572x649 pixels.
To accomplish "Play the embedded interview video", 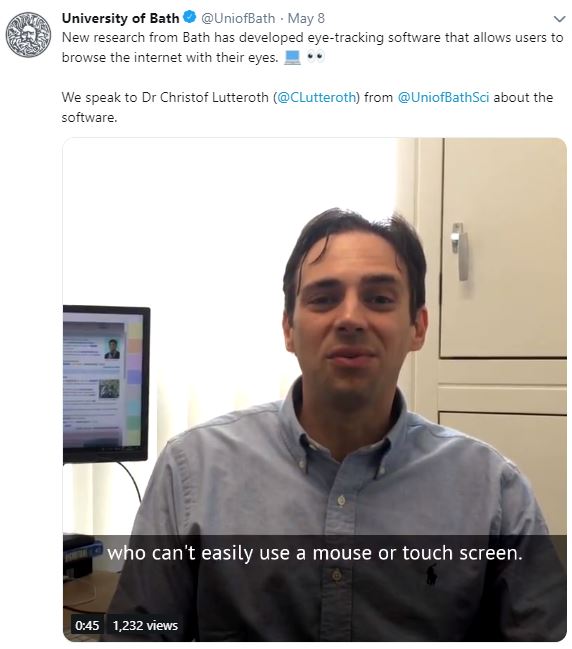I will pos(315,389).
